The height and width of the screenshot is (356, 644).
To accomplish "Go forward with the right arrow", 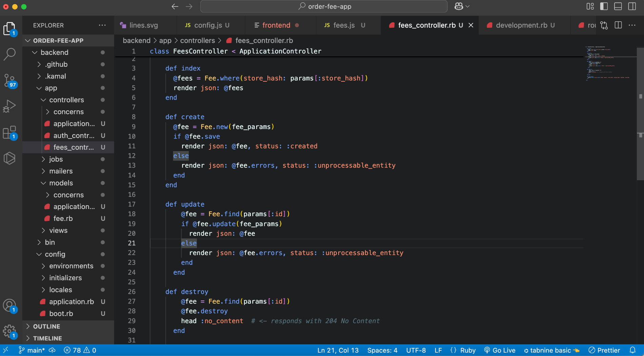I will pyautogui.click(x=189, y=6).
